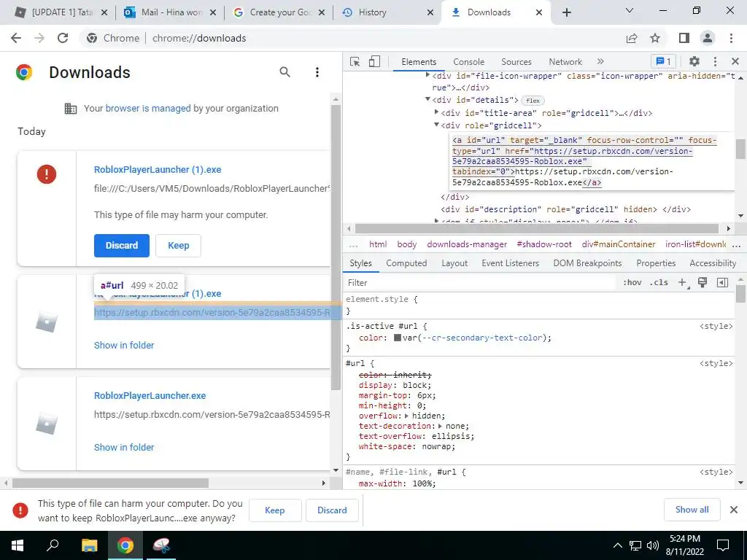Screen dimensions: 747x560
Task: Open the DOM Breakpoints tab
Action: (x=587, y=263)
